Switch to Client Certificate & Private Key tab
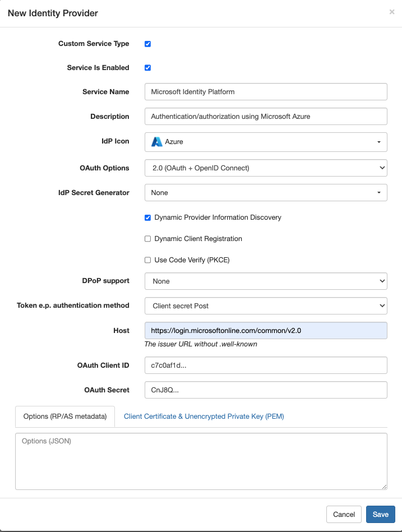 click(204, 417)
